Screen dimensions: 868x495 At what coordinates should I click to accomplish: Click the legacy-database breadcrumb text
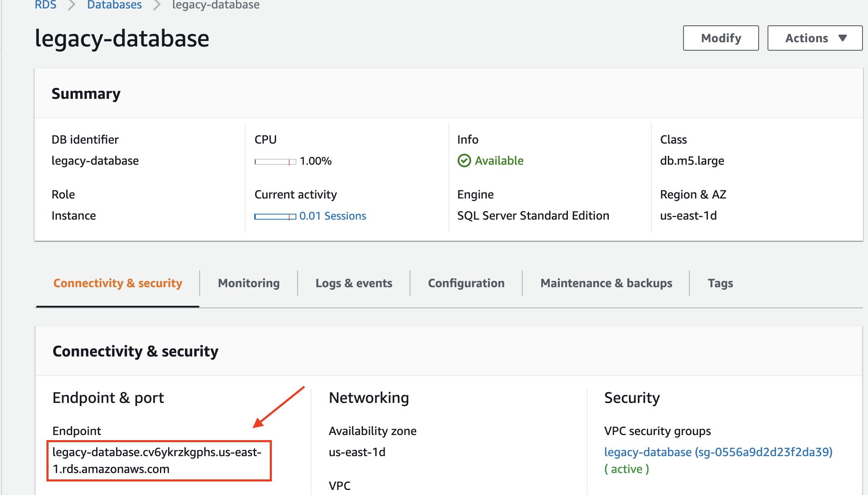(x=216, y=5)
